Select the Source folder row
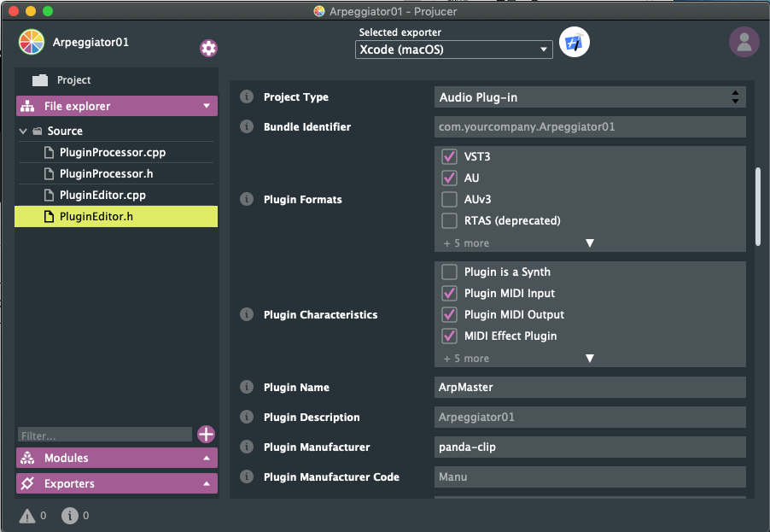Image resolution: width=770 pixels, height=532 pixels. (116, 132)
